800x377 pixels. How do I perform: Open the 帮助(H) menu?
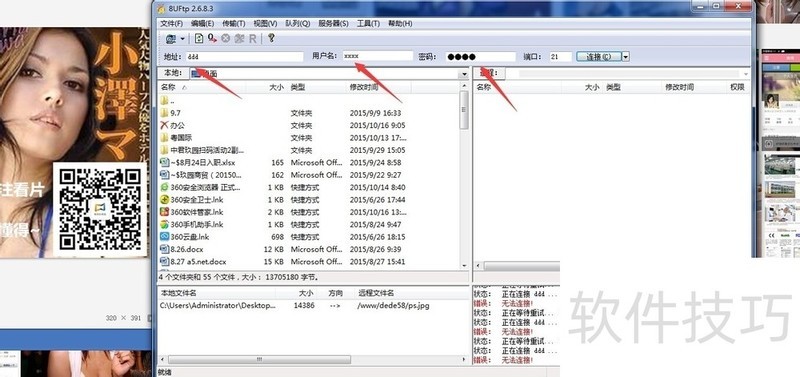pyautogui.click(x=400, y=23)
